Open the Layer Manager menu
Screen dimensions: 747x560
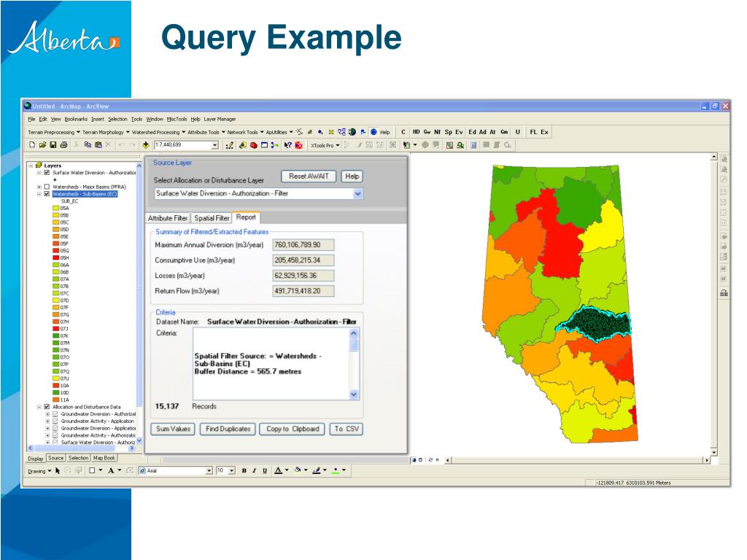click(x=220, y=119)
